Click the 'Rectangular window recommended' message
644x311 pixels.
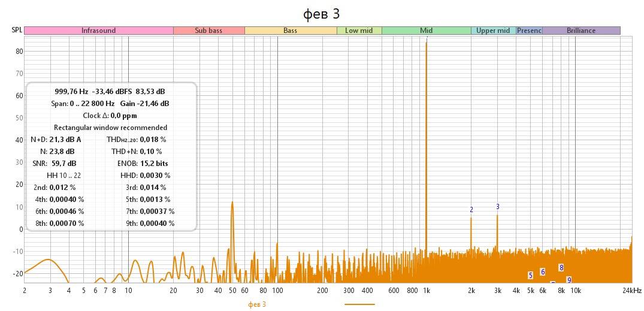(110, 128)
